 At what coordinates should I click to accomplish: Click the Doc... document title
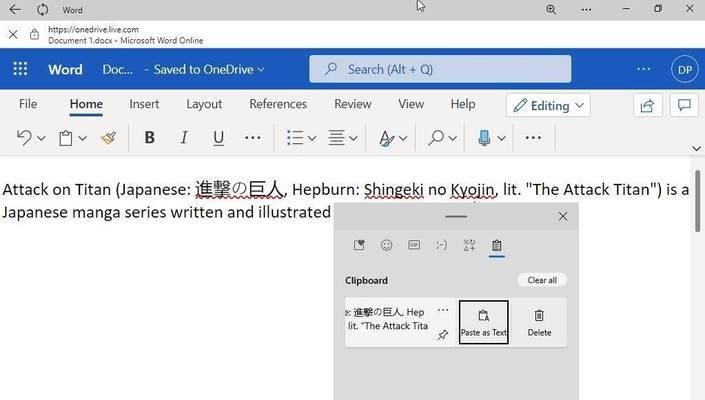[x=117, y=69]
